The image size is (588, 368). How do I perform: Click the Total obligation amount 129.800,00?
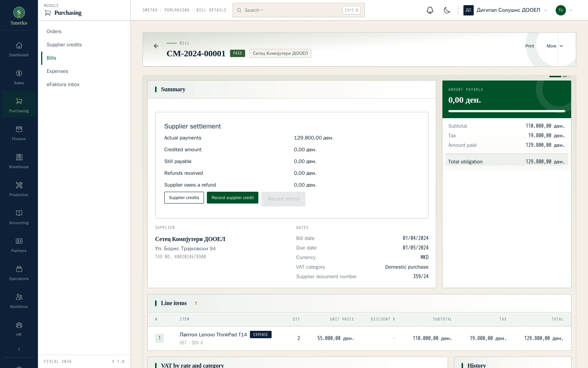pyautogui.click(x=545, y=162)
